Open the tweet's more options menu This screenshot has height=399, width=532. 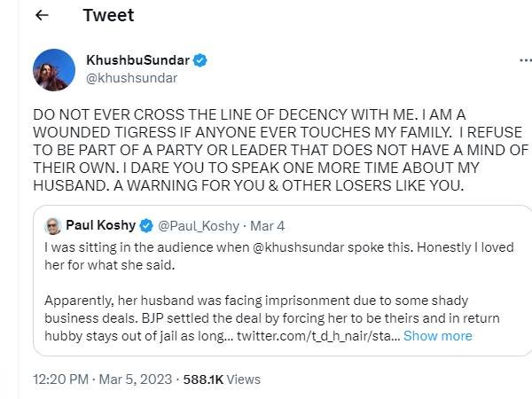point(520,62)
